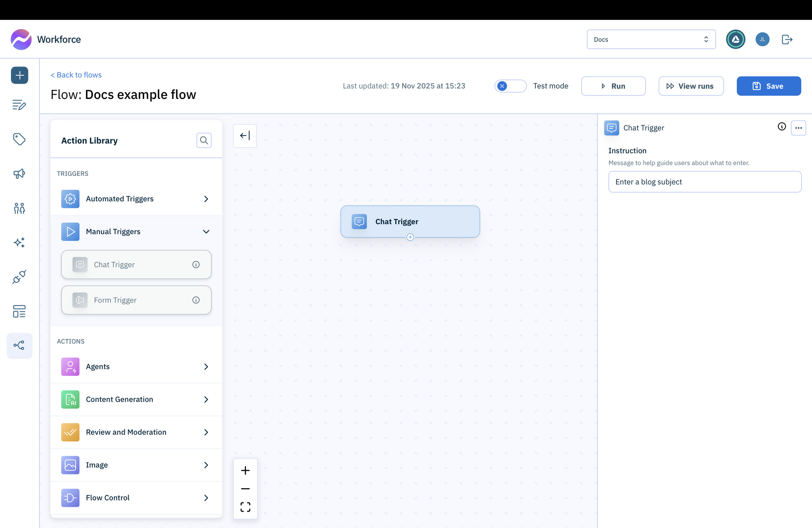The image size is (812, 528).
Task: Click the plug integrations icon
Action: [19, 277]
